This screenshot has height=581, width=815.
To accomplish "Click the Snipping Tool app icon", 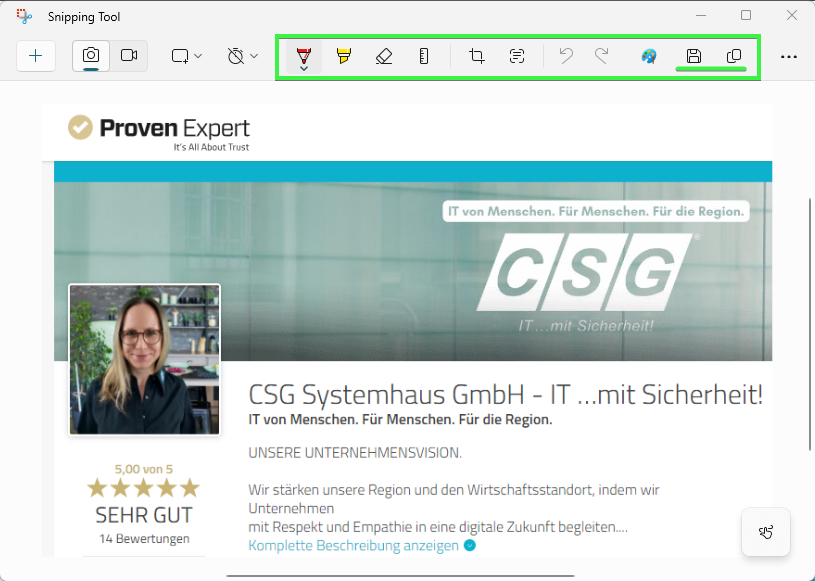I will pyautogui.click(x=24, y=17).
